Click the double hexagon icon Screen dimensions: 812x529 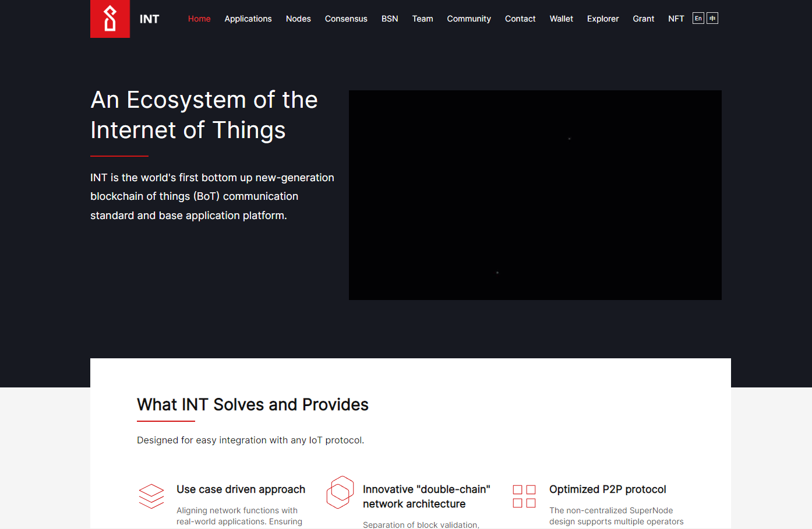(x=340, y=492)
